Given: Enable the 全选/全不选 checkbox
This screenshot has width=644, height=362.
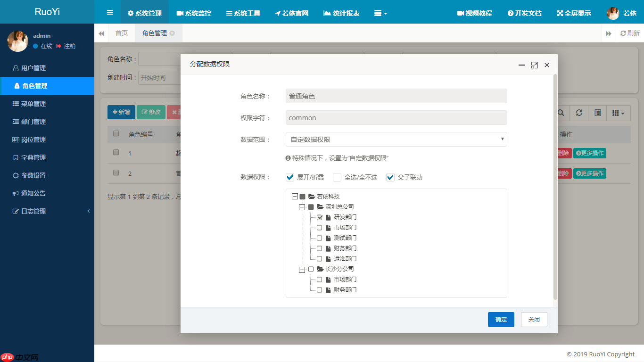Looking at the screenshot, I should coord(337,177).
